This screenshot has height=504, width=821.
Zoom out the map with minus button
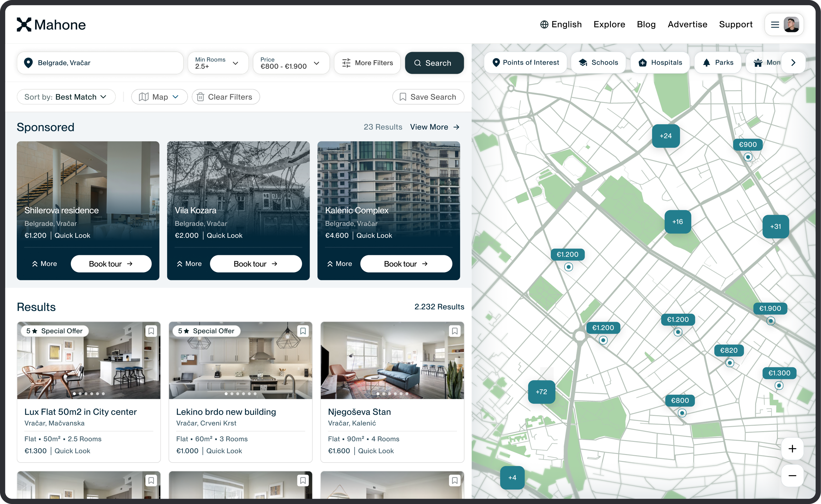792,475
